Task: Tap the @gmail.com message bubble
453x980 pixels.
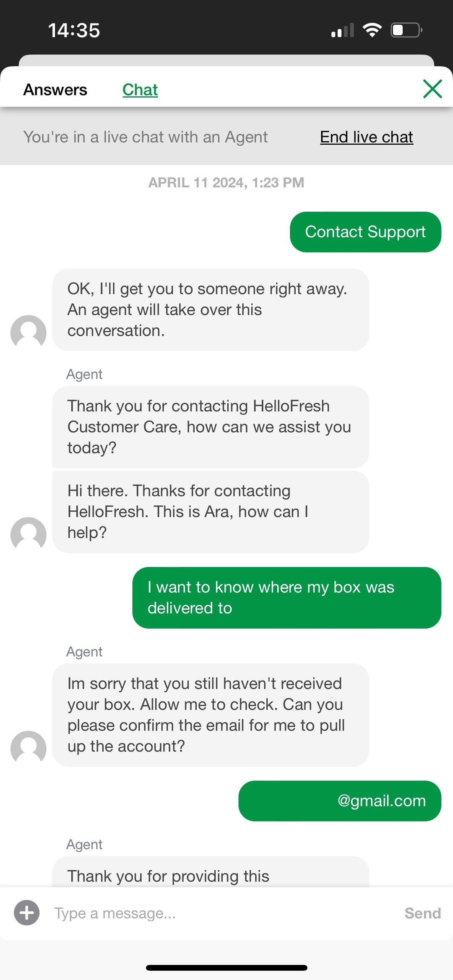Action: point(340,801)
